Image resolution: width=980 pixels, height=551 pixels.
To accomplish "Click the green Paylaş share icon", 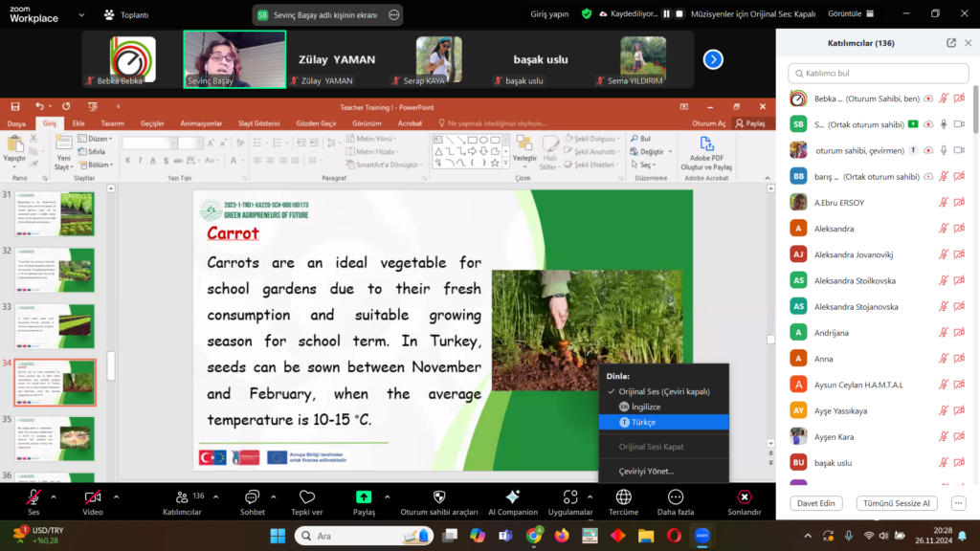I will pos(364,497).
